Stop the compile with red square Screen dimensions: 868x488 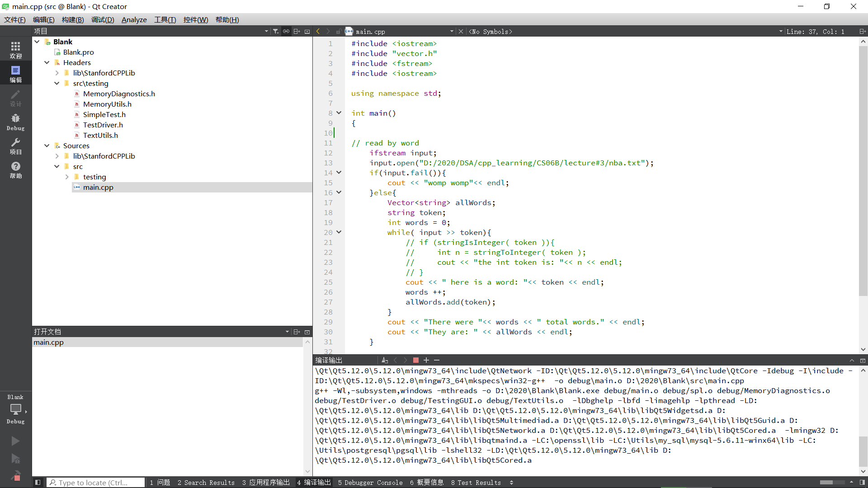coord(415,360)
